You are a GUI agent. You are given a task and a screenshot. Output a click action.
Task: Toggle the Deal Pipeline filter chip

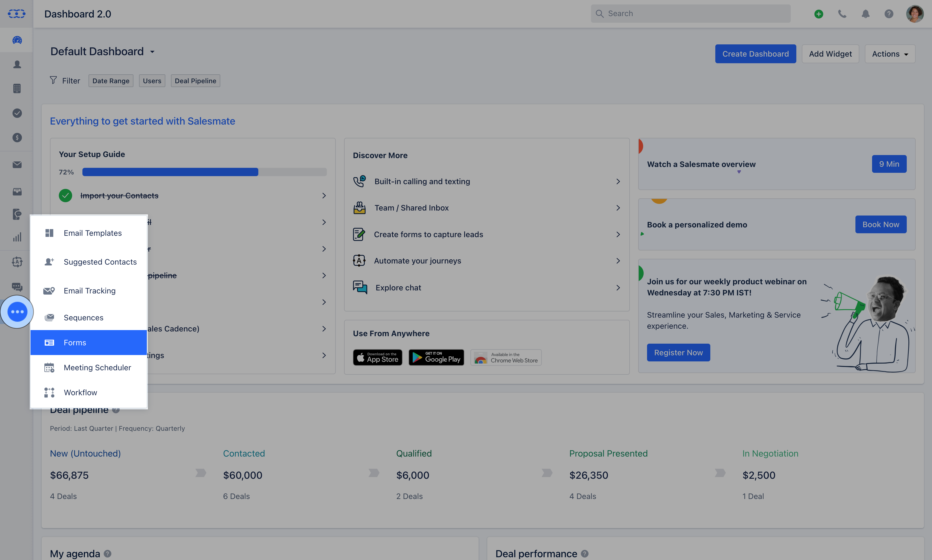click(x=195, y=80)
